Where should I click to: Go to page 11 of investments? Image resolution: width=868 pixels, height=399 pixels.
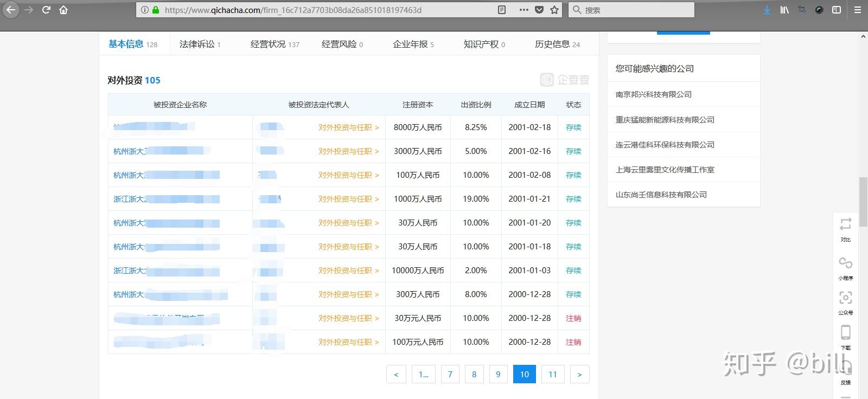(x=553, y=374)
